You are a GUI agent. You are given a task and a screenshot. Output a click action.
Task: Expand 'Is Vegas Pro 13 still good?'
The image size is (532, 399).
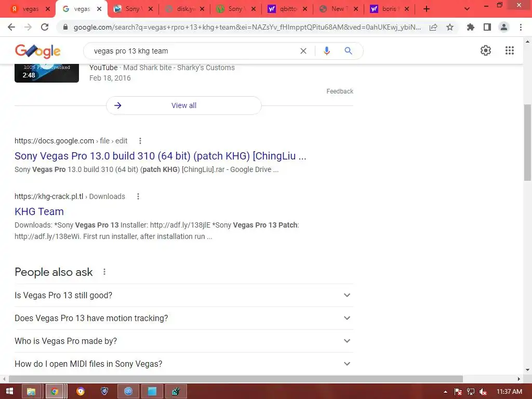point(184,295)
